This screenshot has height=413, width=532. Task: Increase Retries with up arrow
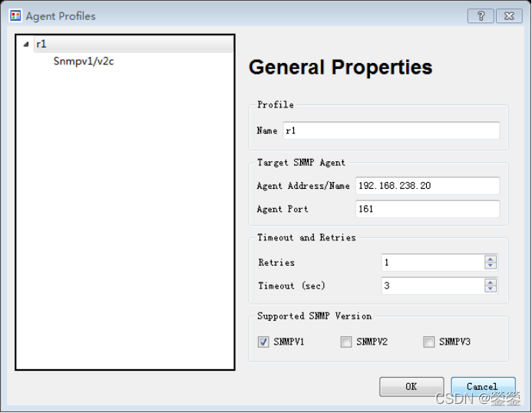(x=491, y=259)
